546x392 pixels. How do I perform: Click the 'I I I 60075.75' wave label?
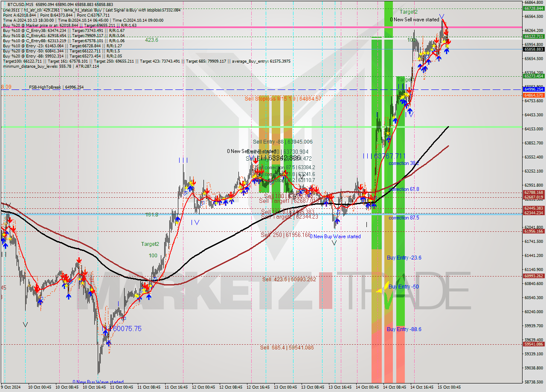click(122, 329)
